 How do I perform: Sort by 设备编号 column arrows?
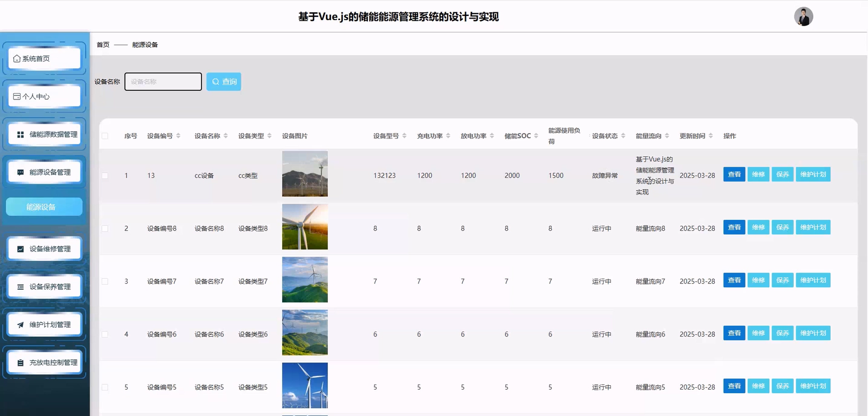pyautogui.click(x=178, y=136)
